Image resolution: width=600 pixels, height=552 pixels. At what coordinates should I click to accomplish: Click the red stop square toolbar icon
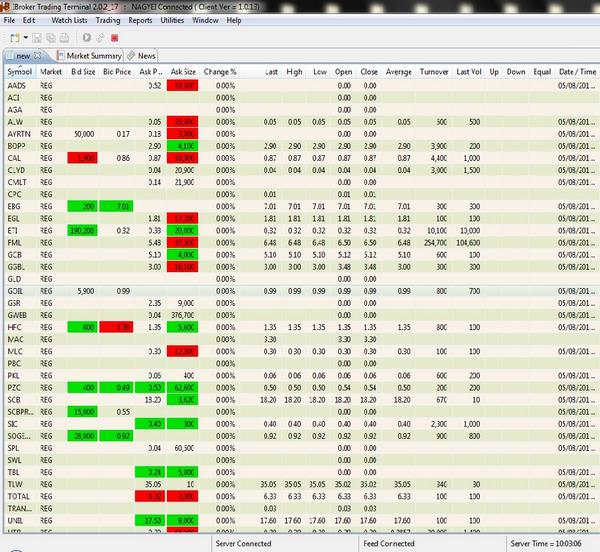(x=114, y=38)
